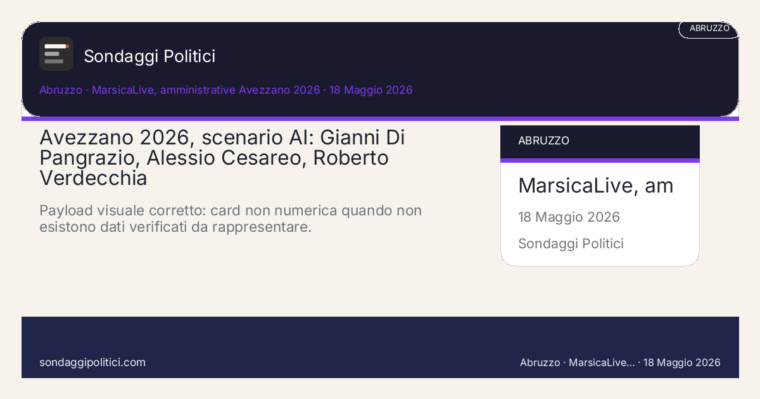Image resolution: width=760 pixels, height=399 pixels.
Task: Click the 18 Maggio 2026 card date
Action: [569, 217]
